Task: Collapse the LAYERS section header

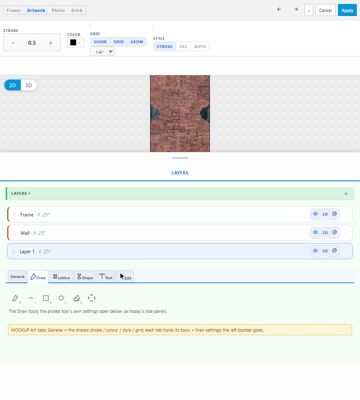Action: pyautogui.click(x=21, y=193)
